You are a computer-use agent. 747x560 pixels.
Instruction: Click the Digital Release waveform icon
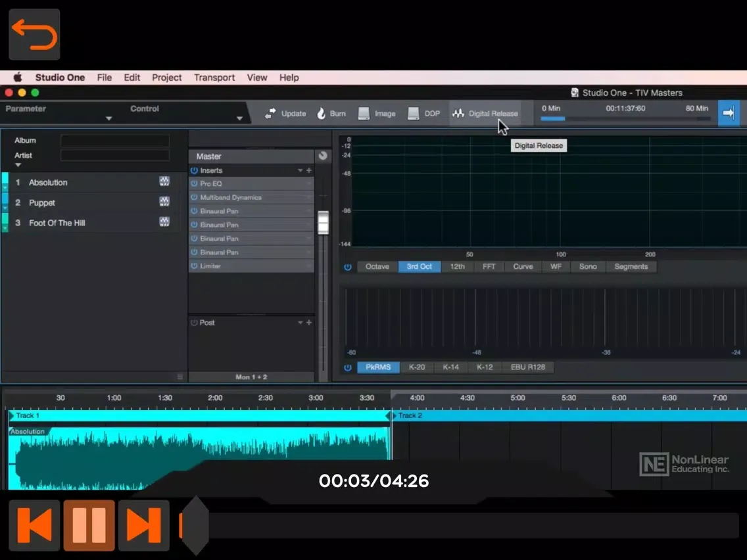click(458, 113)
